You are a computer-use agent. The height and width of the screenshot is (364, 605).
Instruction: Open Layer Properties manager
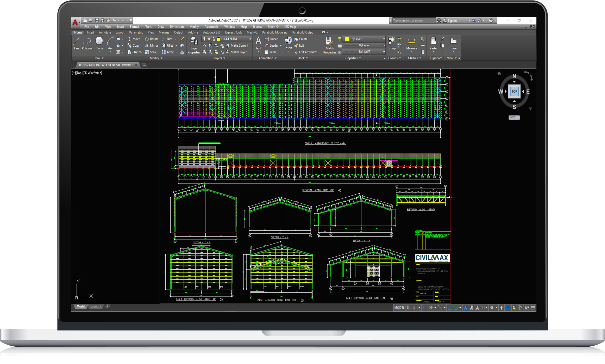(x=194, y=45)
